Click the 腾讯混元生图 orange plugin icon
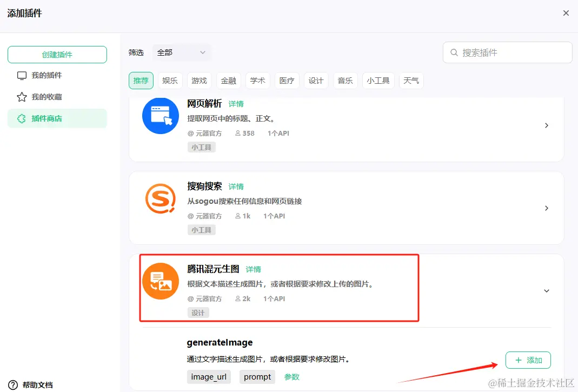The height and width of the screenshot is (392, 578). pos(161,281)
